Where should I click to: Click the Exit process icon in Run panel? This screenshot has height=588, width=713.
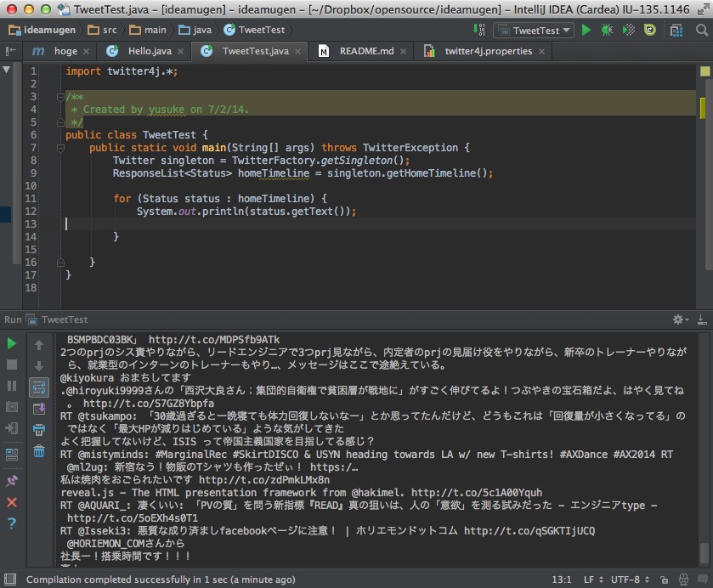pyautogui.click(x=12, y=428)
